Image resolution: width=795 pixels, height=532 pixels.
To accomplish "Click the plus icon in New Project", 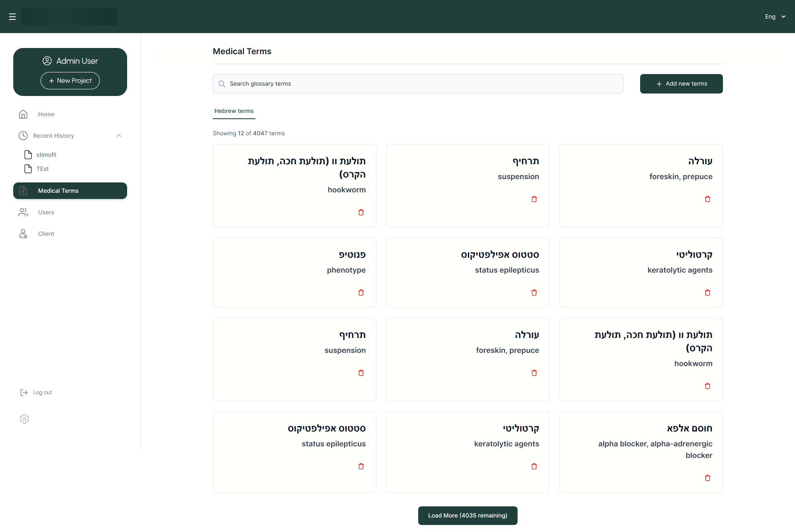I will [51, 81].
